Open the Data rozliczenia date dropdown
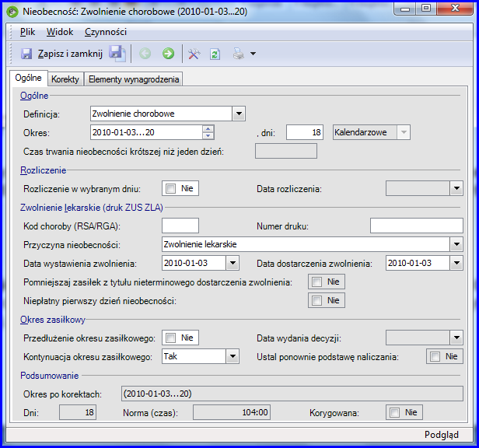 tap(456, 188)
